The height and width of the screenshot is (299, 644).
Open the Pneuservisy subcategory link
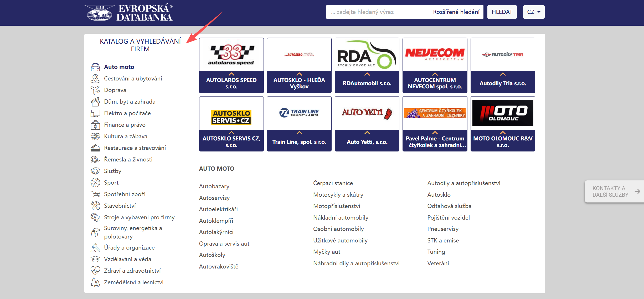[x=443, y=229]
